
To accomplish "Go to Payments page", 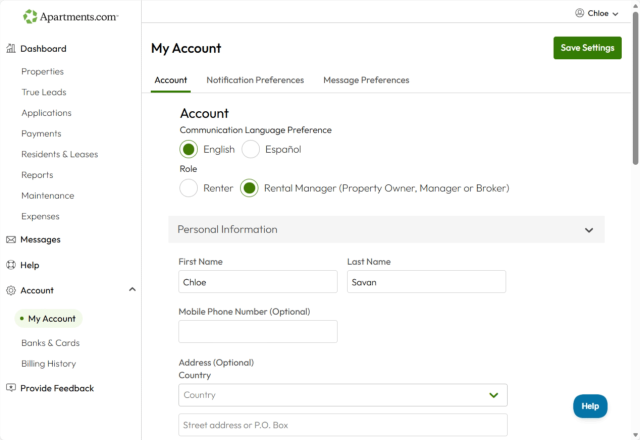I will click(x=41, y=134).
